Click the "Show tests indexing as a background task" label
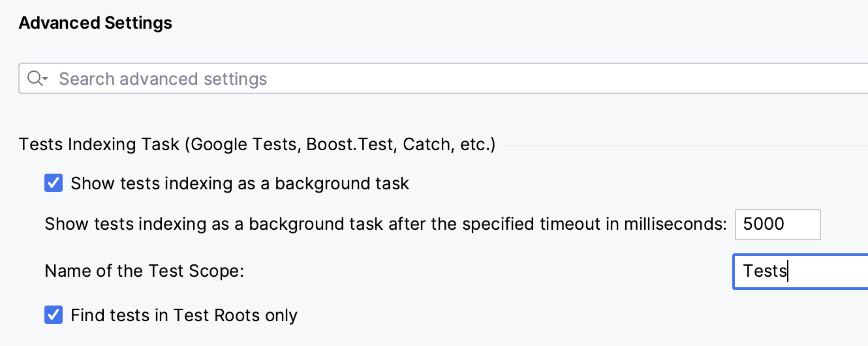Viewport: 868px width, 346px height. (240, 183)
